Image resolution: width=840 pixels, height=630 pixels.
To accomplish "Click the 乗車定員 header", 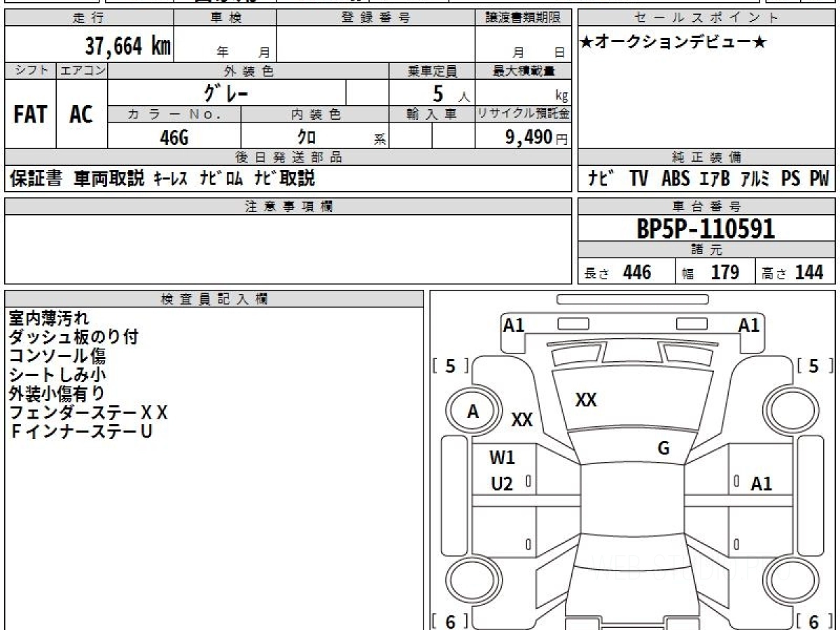I will pyautogui.click(x=432, y=71).
